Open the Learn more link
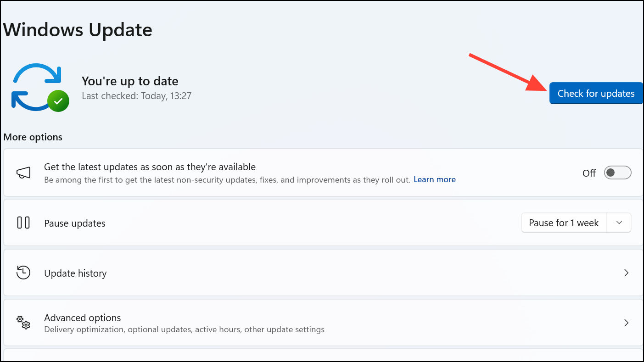The image size is (644, 362). [x=434, y=179]
